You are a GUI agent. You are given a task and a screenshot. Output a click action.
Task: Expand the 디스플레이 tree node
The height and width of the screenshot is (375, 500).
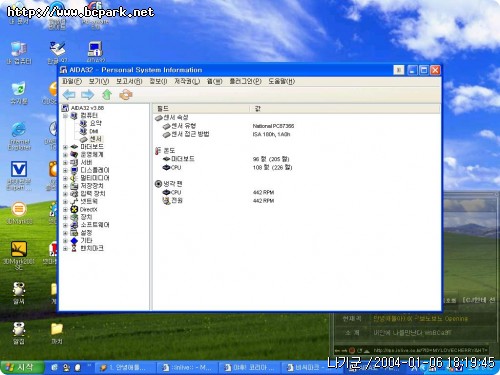(65, 170)
